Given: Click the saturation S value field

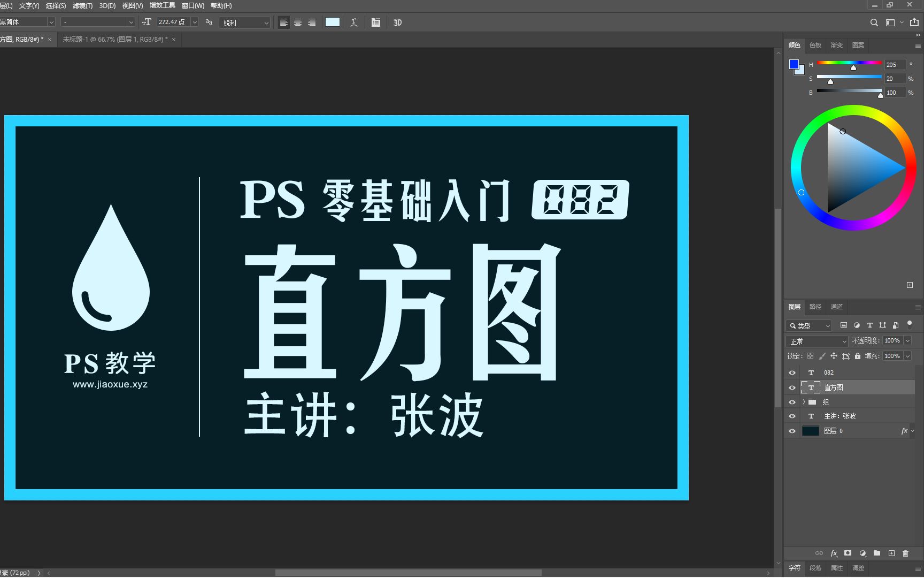Looking at the screenshot, I should 895,79.
